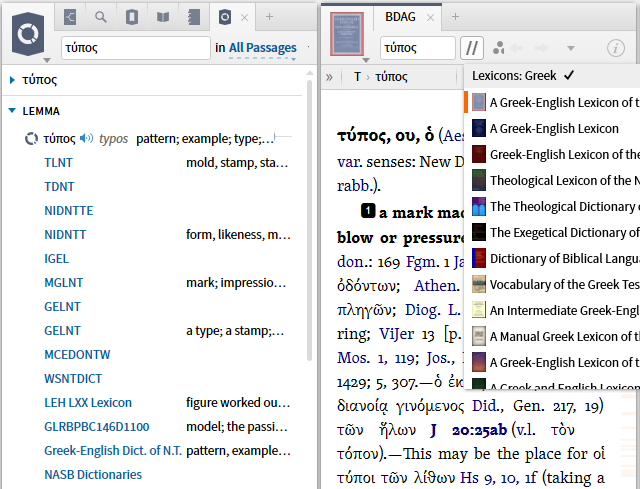This screenshot has width=640, height=489.
Task: Open the resource information icon
Action: point(616,48)
